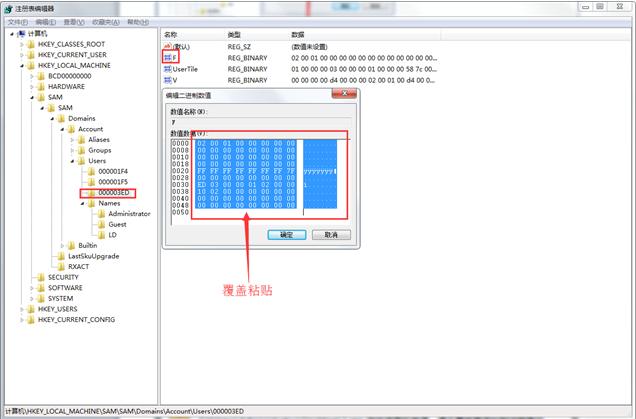Image resolution: width=636 pixels, height=419 pixels.
Task: Click the hex data editing area
Action: tap(260, 181)
